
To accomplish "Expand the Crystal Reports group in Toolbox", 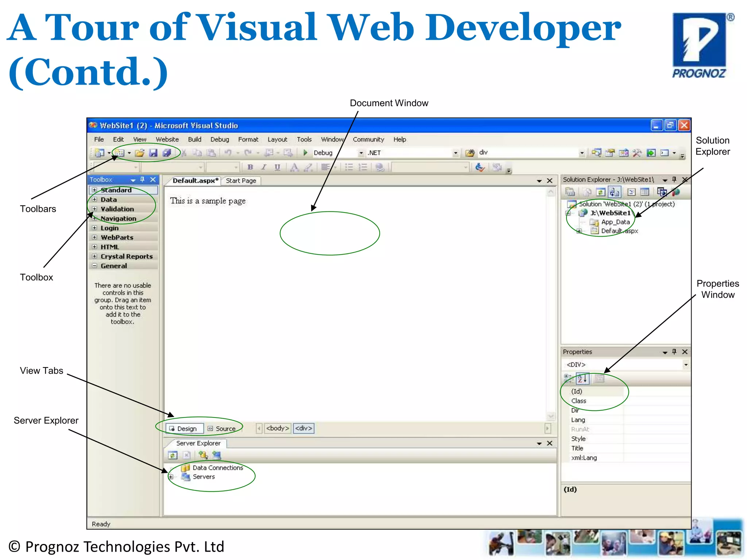I will pyautogui.click(x=94, y=256).
